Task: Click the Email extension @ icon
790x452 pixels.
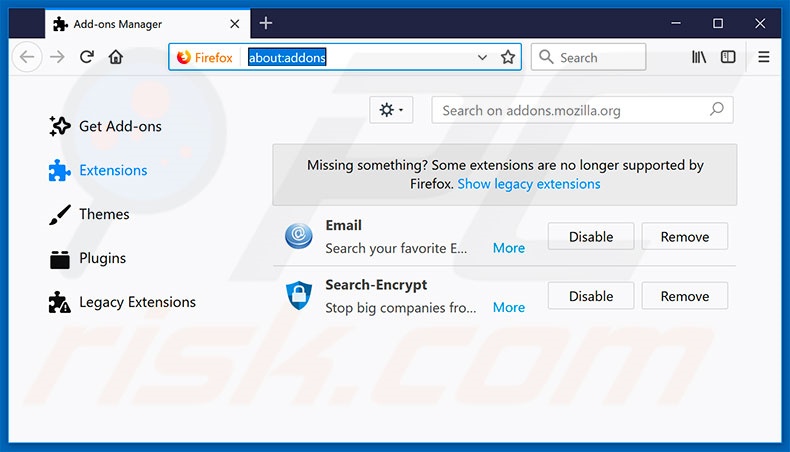Action: pos(299,236)
